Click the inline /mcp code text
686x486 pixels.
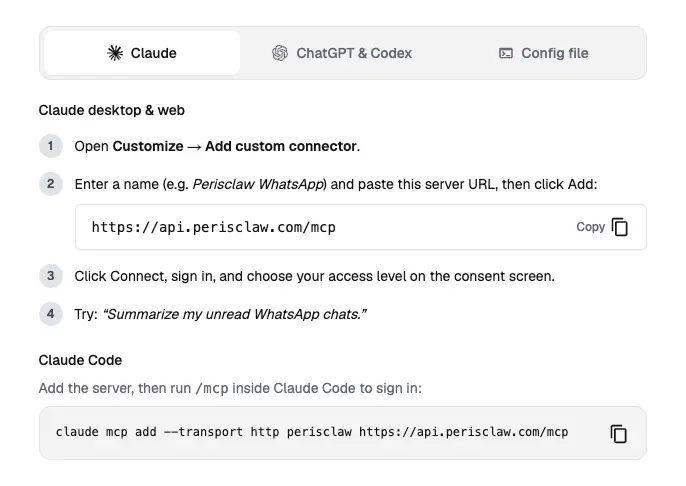point(212,388)
